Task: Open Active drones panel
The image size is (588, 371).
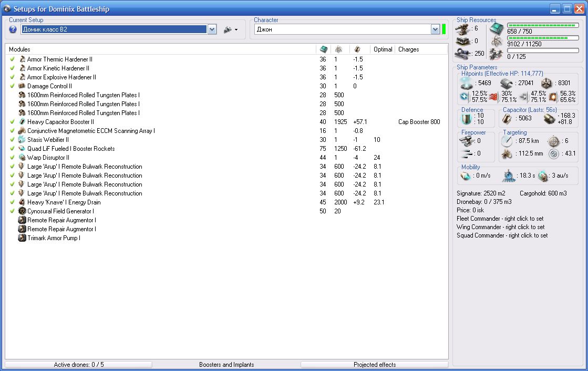Action: (x=79, y=365)
